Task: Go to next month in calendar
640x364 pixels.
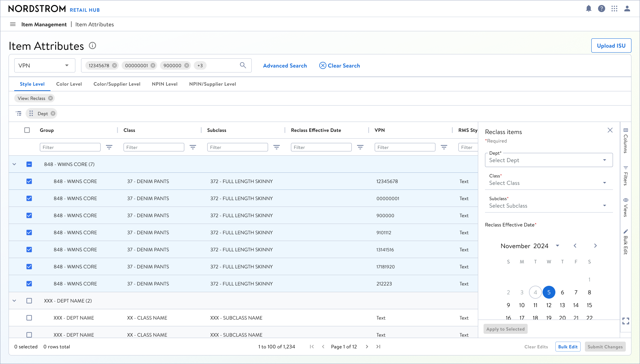Action: pyautogui.click(x=596, y=246)
